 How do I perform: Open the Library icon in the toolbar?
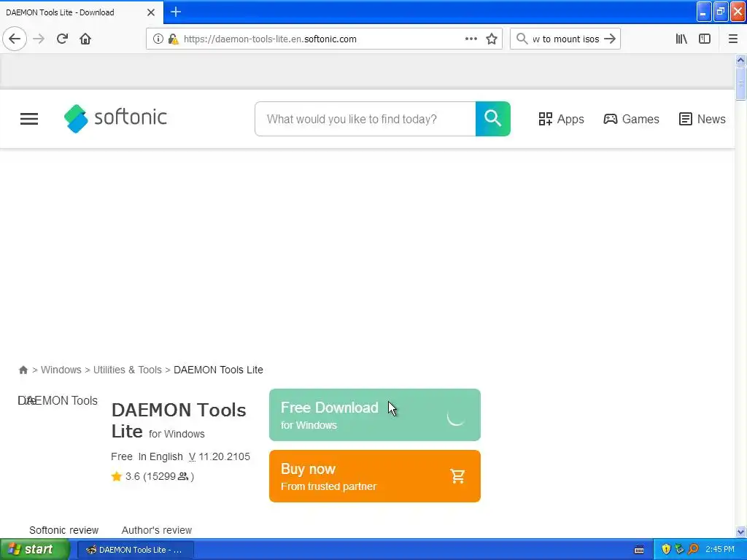coord(681,39)
